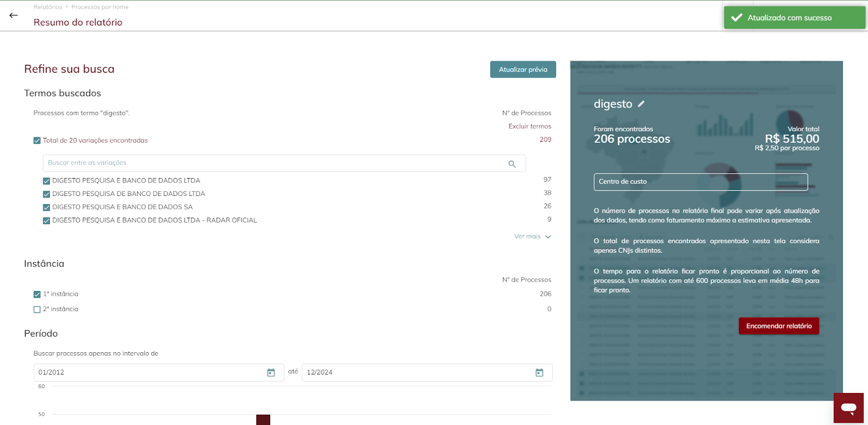868x425 pixels.
Task: Toggle Total de 20 variações checkbox
Action: pyautogui.click(x=37, y=141)
